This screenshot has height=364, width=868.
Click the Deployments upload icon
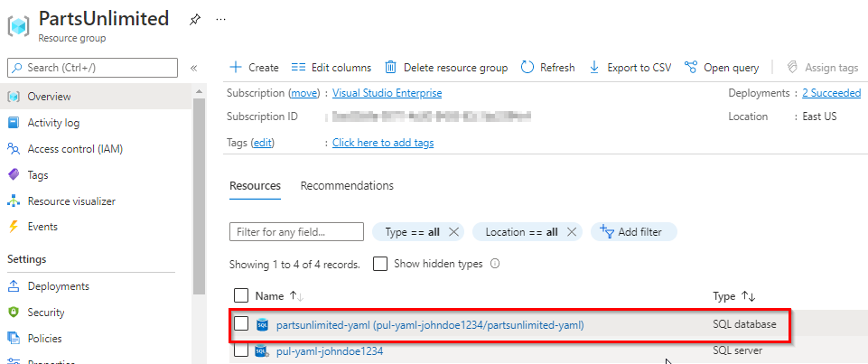pos(14,286)
